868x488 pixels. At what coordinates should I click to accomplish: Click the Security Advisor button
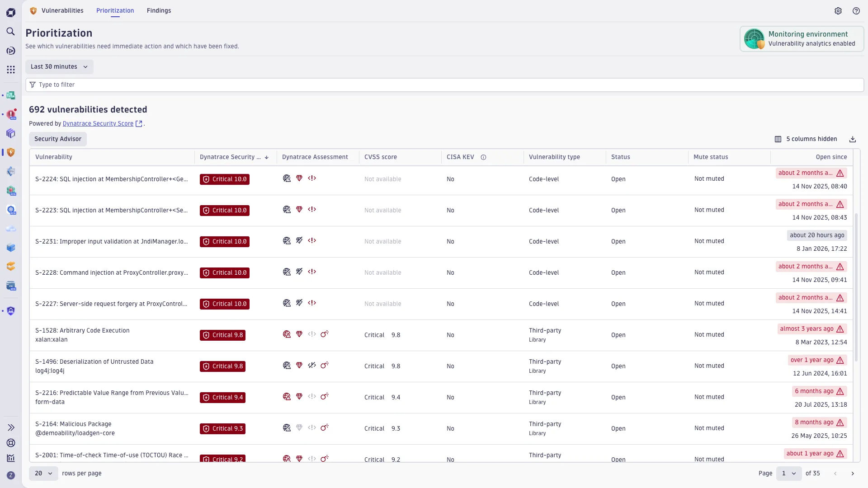point(57,139)
